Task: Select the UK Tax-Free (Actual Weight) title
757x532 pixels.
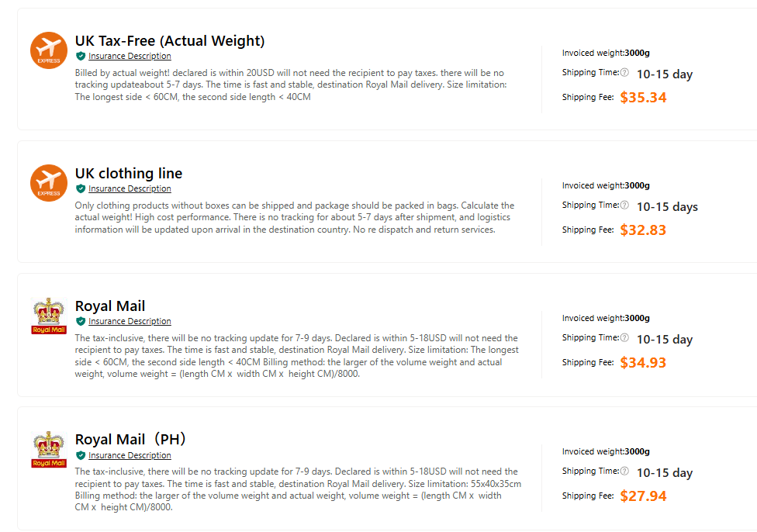Action: 170,41
